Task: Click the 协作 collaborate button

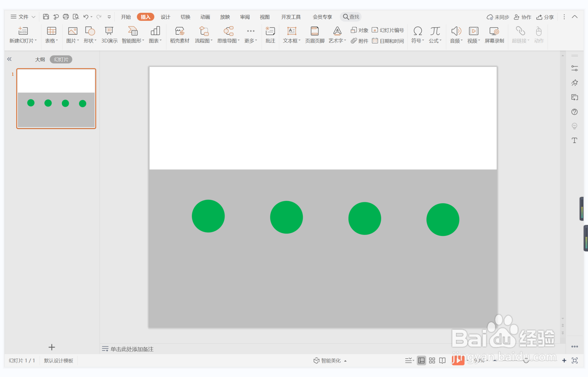Action: [523, 17]
